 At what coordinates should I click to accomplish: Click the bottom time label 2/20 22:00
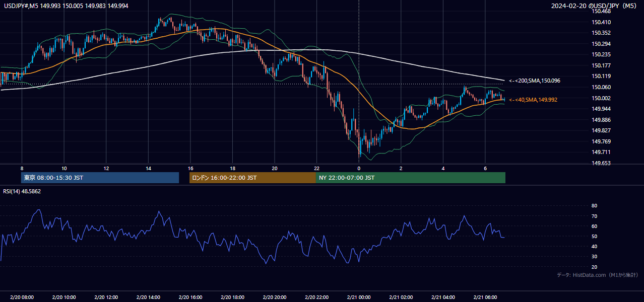[x=317, y=297]
